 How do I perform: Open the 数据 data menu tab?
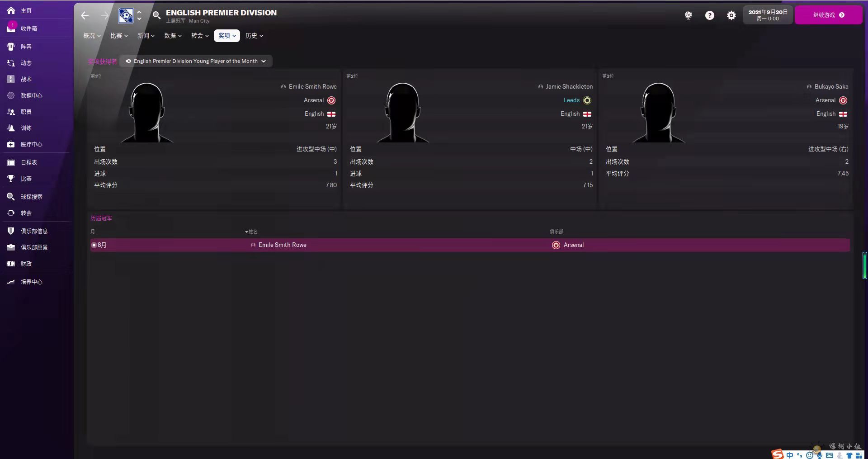pos(173,36)
